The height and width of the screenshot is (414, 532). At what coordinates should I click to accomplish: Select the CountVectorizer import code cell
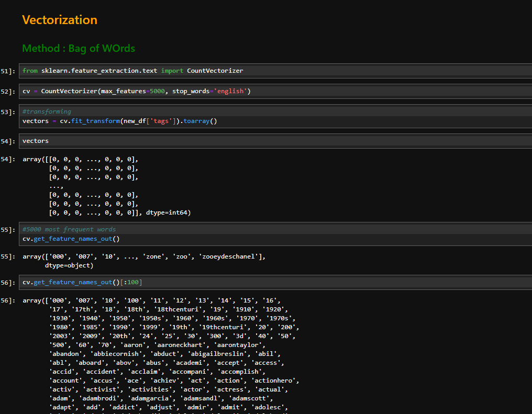[275, 71]
